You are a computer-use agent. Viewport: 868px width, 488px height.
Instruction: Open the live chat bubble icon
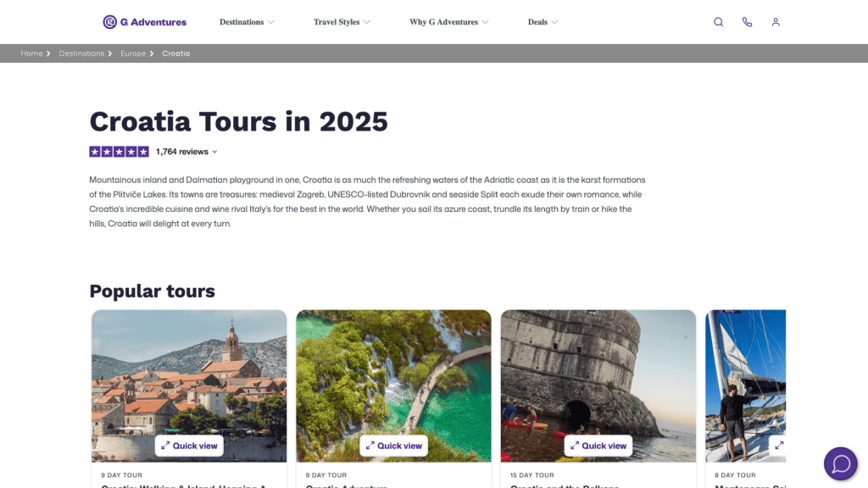coord(840,463)
